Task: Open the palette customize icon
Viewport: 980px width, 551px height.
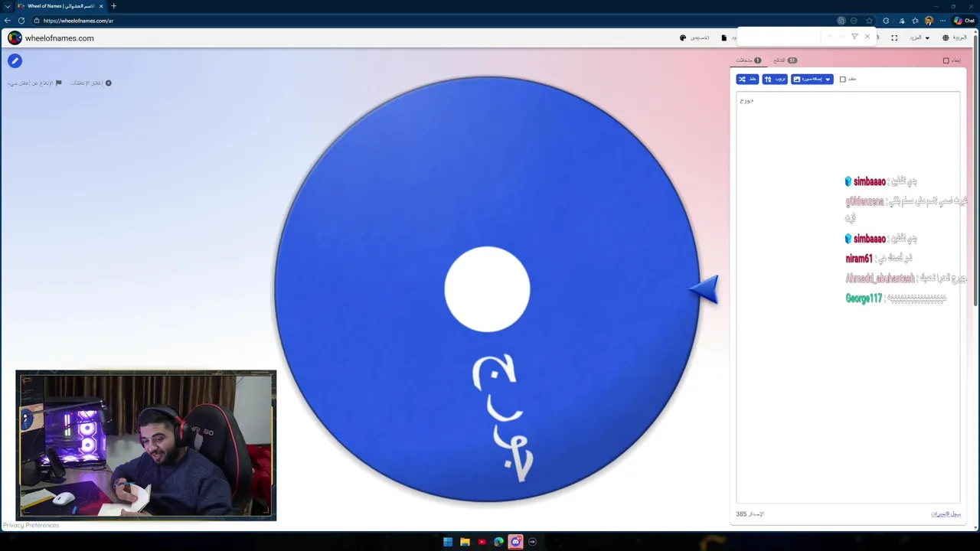Action: [x=683, y=37]
